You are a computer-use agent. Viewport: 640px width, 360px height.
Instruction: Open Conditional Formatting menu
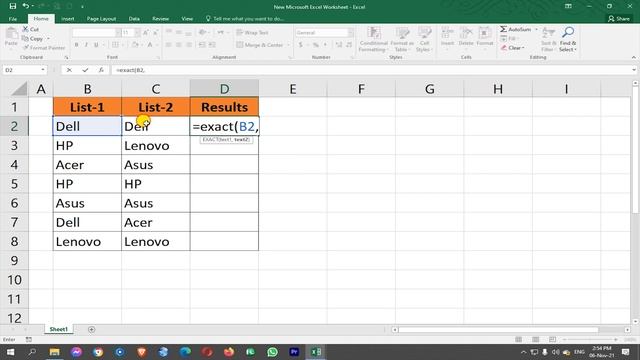pos(373,39)
